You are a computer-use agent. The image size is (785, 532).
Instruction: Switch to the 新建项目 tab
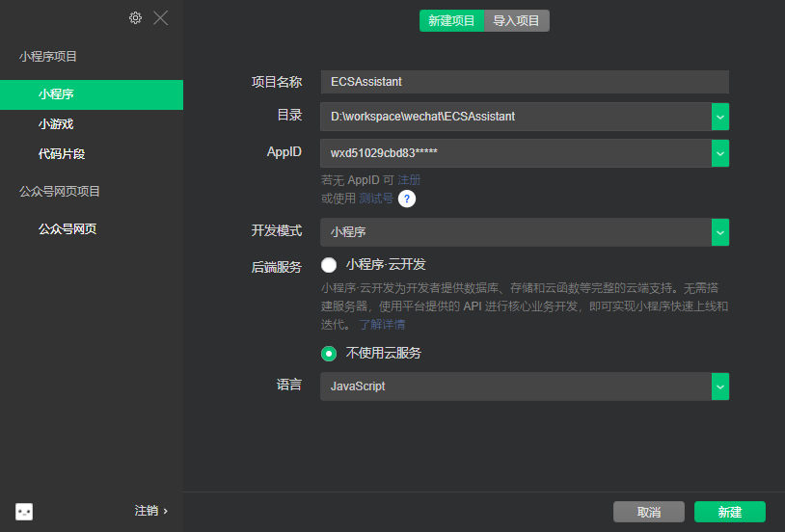tap(451, 20)
